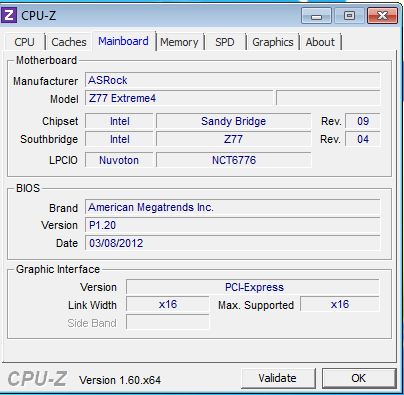Click the Chipset Rev. value 09
This screenshot has height=395, width=404.
pos(363,121)
